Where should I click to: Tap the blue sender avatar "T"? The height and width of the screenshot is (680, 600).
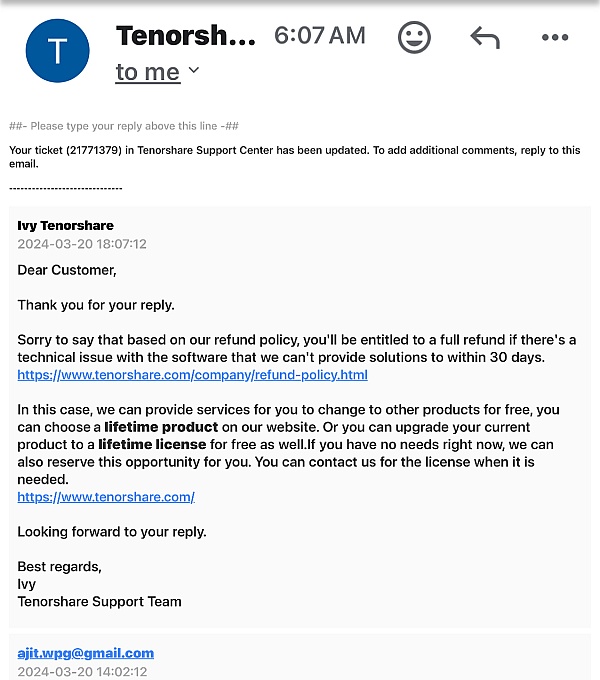(57, 51)
